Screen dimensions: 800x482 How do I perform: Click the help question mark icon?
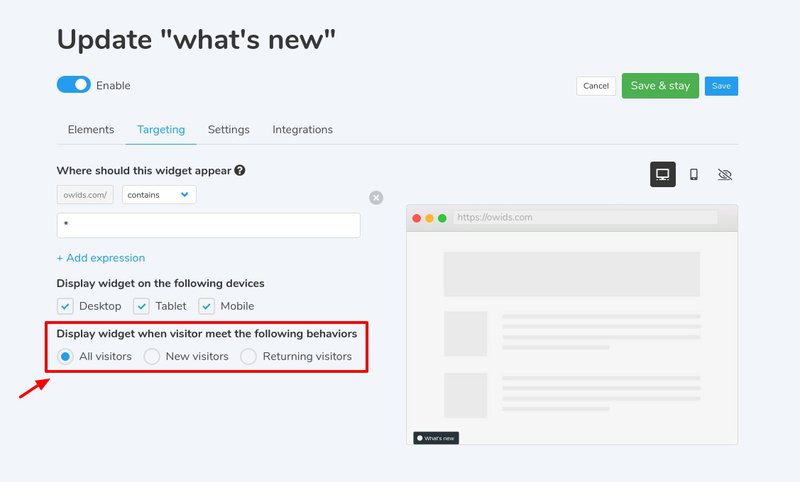[x=240, y=170]
